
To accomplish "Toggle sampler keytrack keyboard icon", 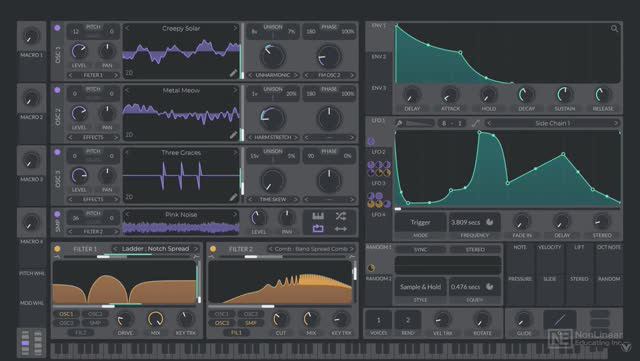I will (318, 216).
